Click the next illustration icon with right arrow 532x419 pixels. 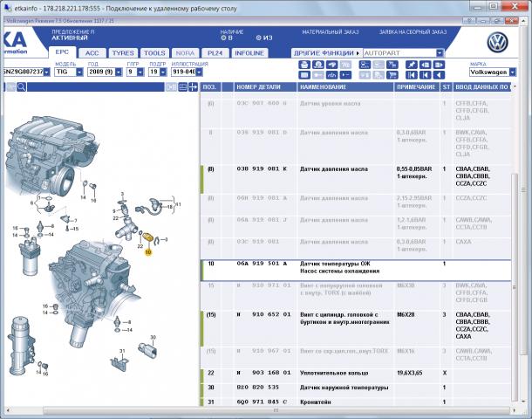point(439,65)
